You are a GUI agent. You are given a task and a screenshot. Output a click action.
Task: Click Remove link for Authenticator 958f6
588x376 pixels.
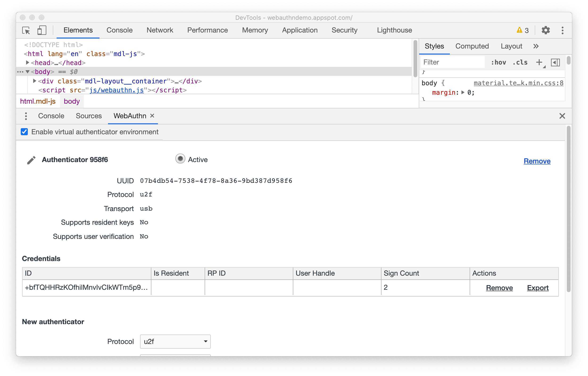pyautogui.click(x=538, y=161)
